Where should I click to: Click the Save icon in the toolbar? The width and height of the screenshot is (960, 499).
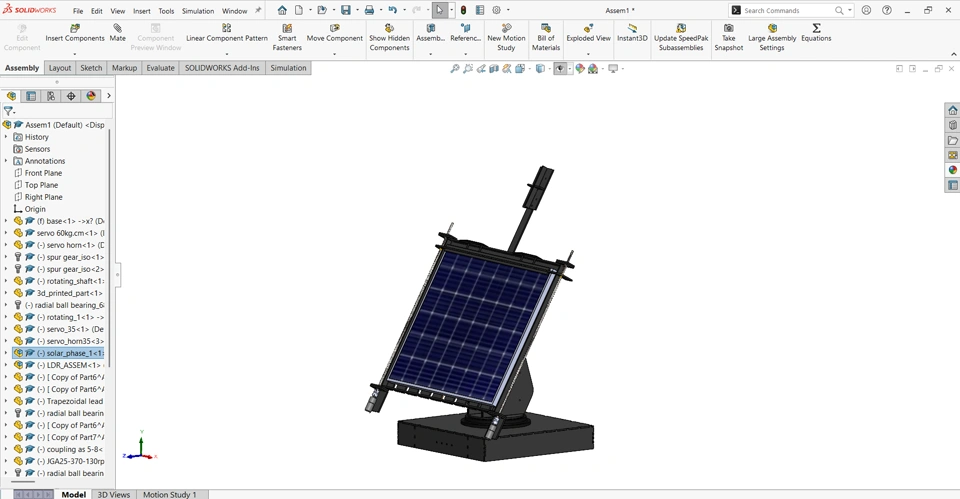click(x=346, y=10)
